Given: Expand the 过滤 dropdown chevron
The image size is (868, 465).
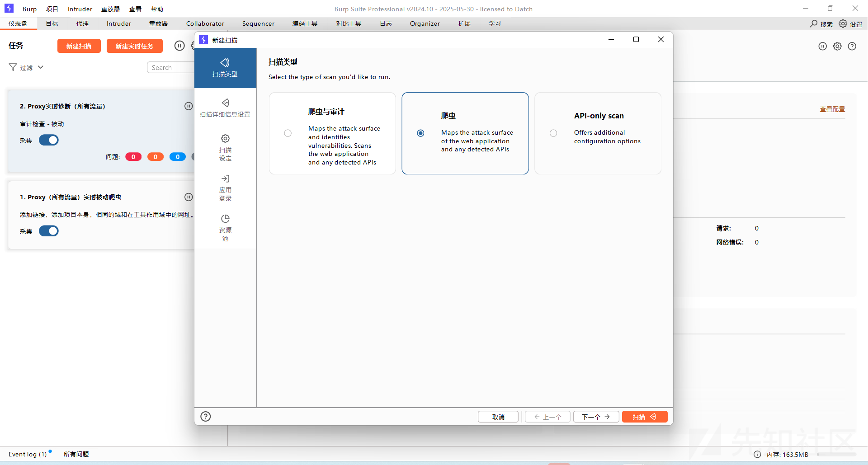Looking at the screenshot, I should 41,67.
